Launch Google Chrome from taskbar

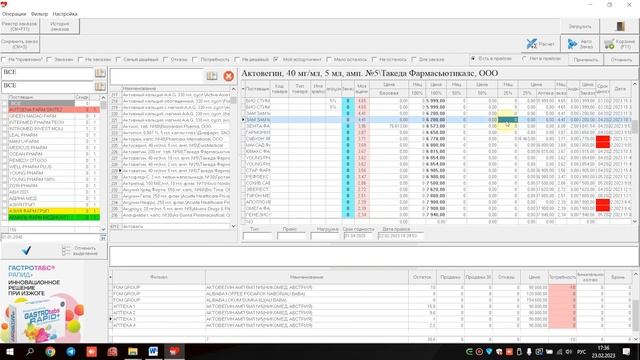(x=50, y=352)
